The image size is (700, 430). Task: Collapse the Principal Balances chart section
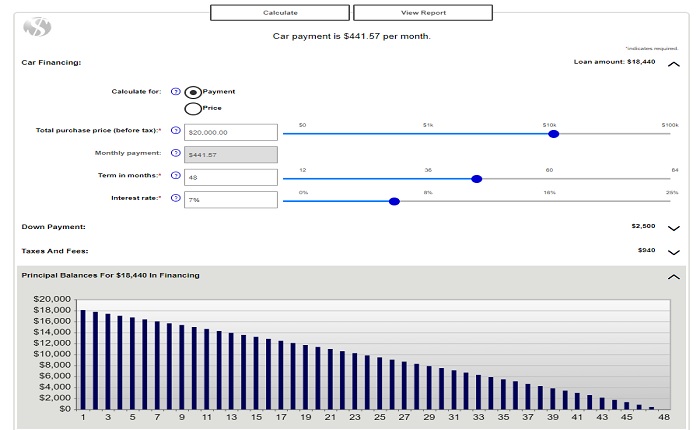pos(674,277)
